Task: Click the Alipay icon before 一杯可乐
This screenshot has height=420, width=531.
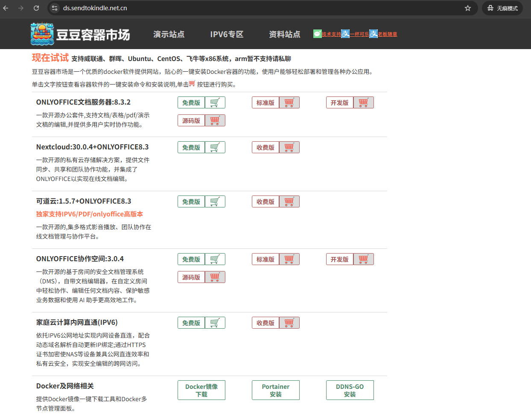Action: (345, 34)
